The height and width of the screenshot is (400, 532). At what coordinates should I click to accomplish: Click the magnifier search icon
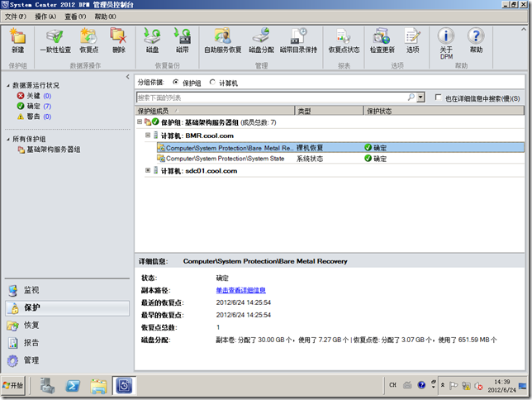(411, 98)
